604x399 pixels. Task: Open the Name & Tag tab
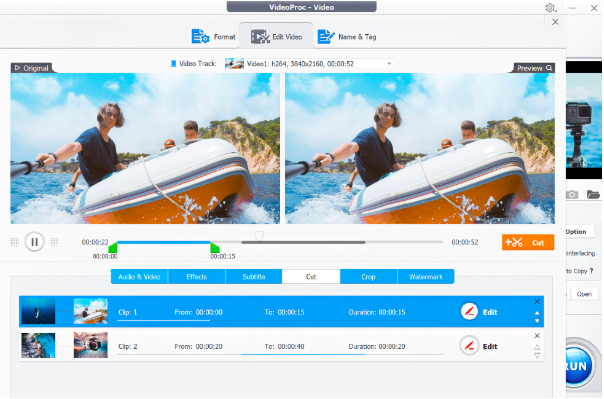click(347, 37)
